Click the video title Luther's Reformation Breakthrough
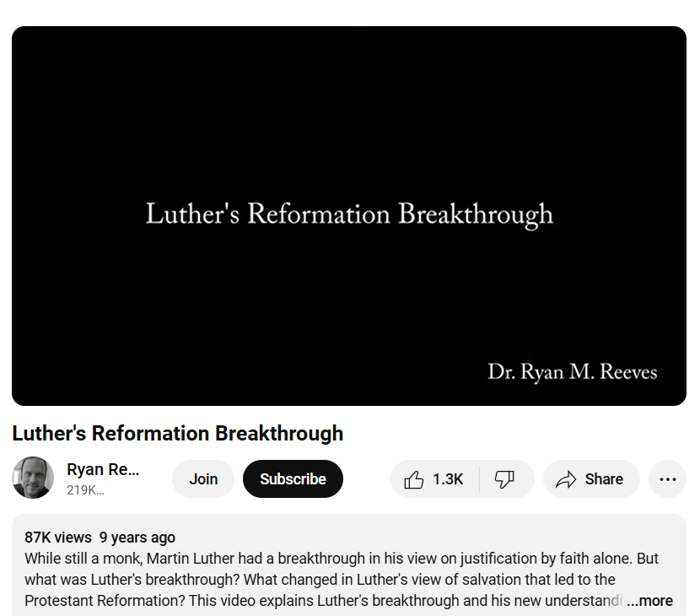This screenshot has height=616, width=700. point(178,433)
